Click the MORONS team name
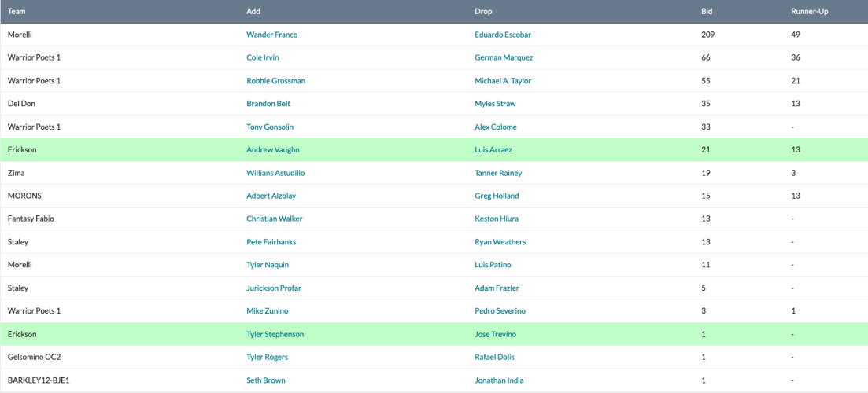 [24, 196]
